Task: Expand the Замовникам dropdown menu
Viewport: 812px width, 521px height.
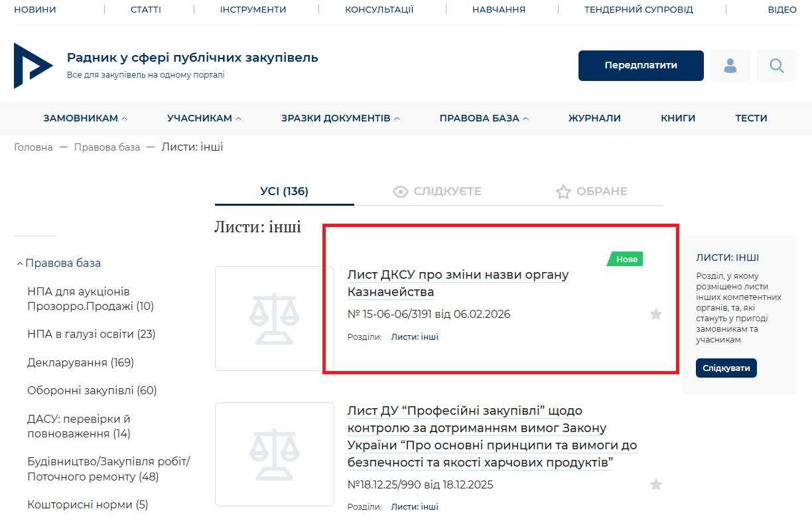Action: click(85, 118)
